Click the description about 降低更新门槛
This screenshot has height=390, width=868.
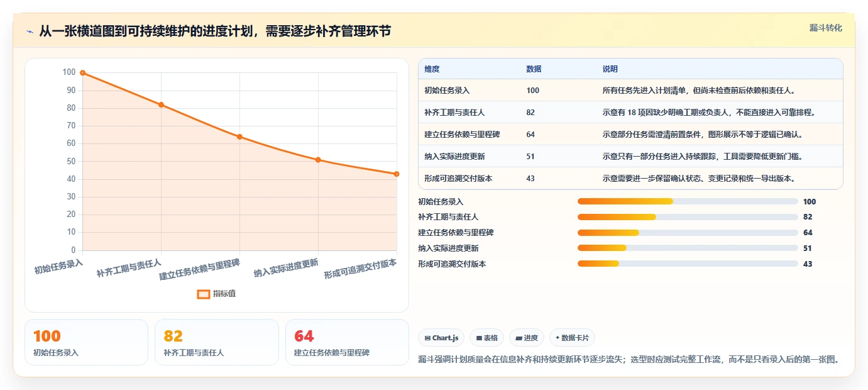click(703, 157)
